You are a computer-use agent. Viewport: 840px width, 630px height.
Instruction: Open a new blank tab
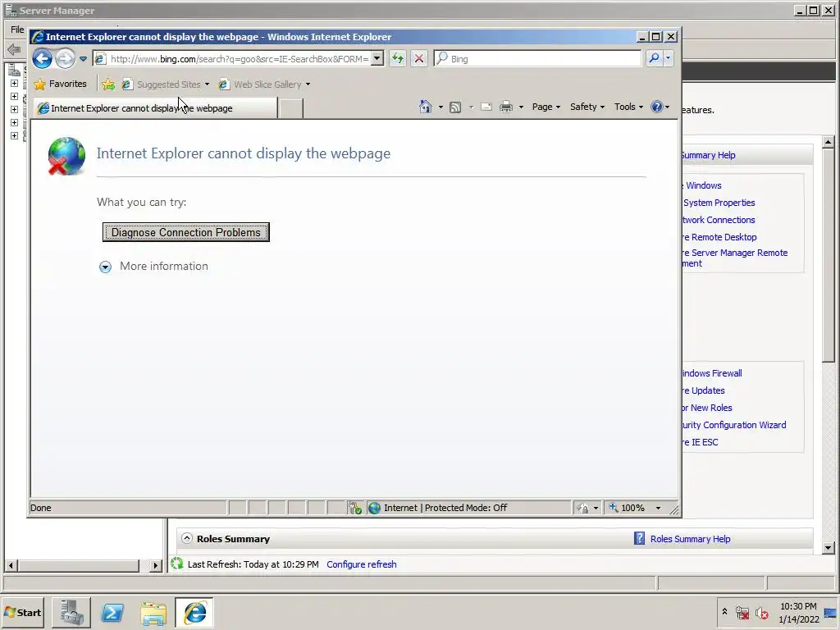pos(291,108)
